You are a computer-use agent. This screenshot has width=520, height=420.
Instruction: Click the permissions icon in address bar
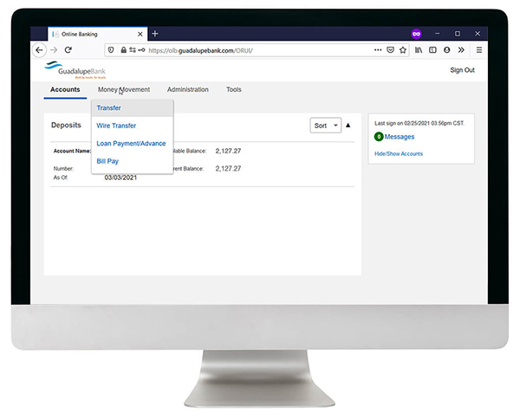point(133,50)
